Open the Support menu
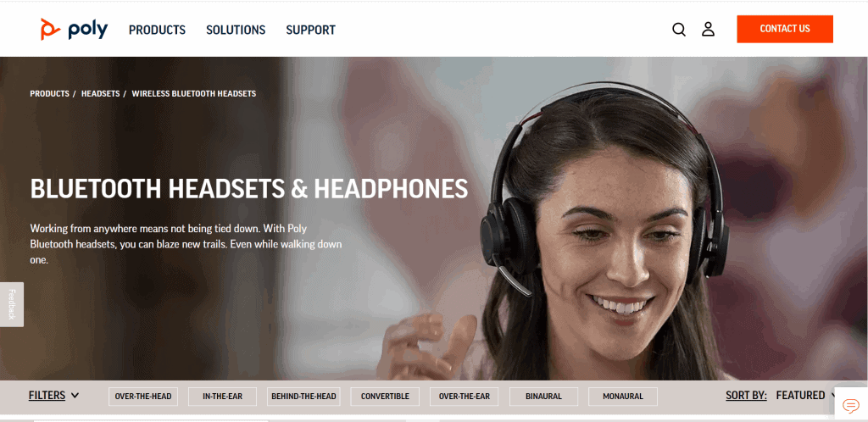Screen dimensions: 868x422 (310, 30)
